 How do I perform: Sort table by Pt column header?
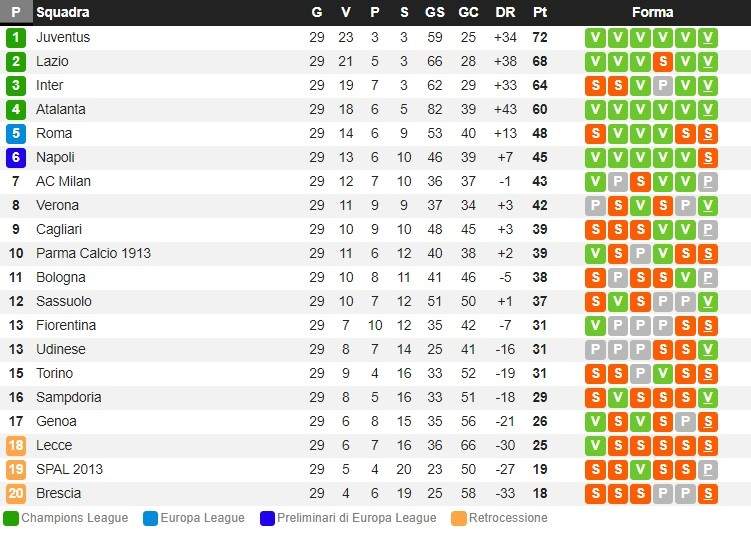(x=540, y=12)
